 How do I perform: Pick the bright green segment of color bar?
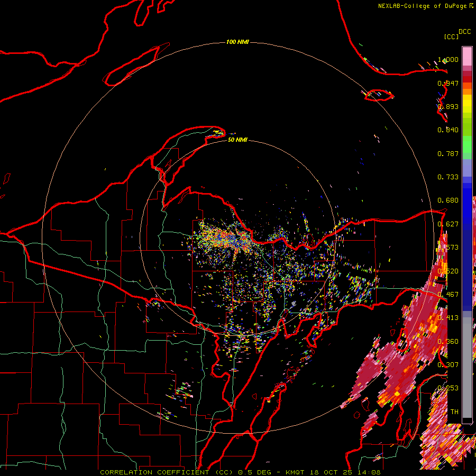pos(467,144)
